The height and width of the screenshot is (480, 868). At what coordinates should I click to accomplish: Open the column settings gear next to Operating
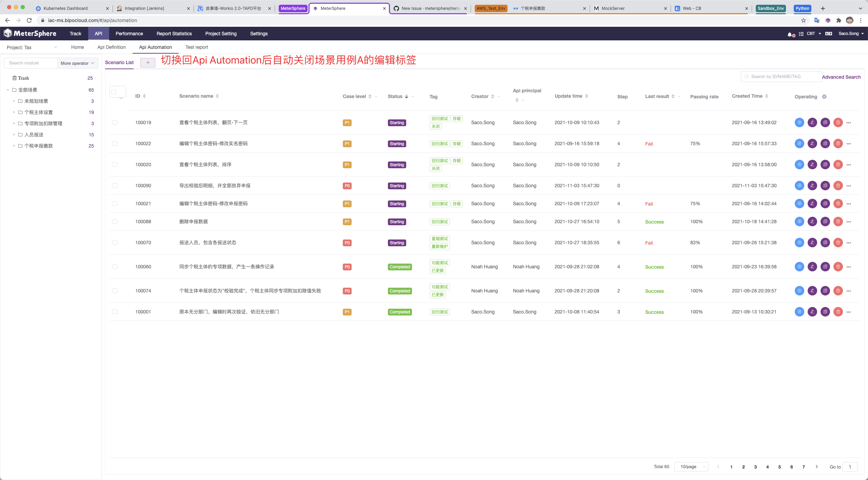pyautogui.click(x=824, y=97)
